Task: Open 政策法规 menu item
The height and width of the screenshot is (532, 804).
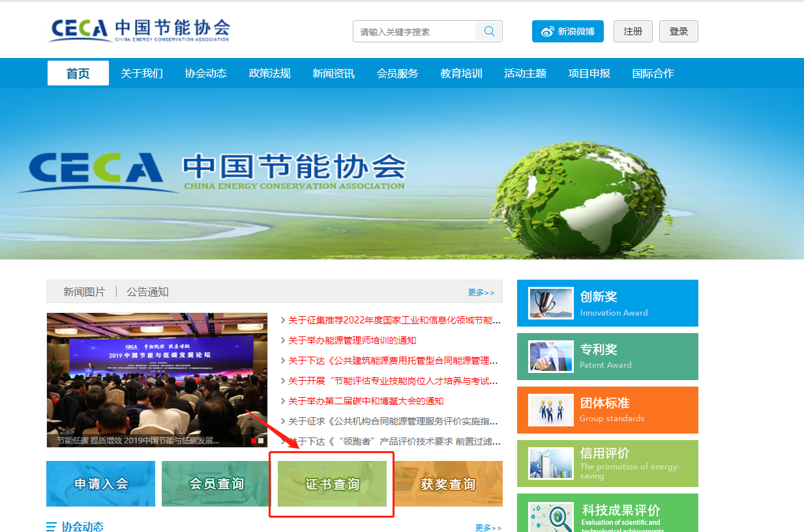Action: [x=269, y=73]
